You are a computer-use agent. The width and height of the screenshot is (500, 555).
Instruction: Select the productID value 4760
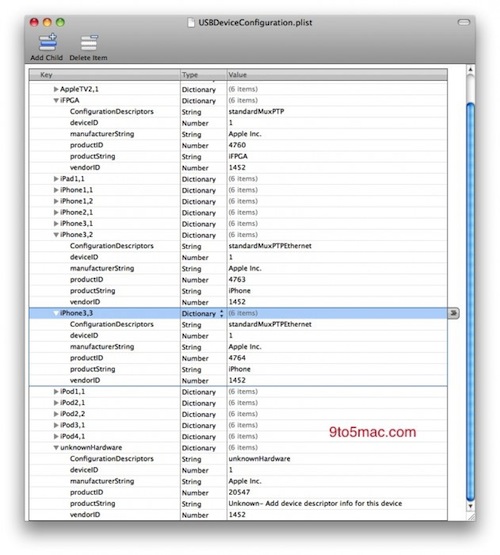[x=237, y=145]
